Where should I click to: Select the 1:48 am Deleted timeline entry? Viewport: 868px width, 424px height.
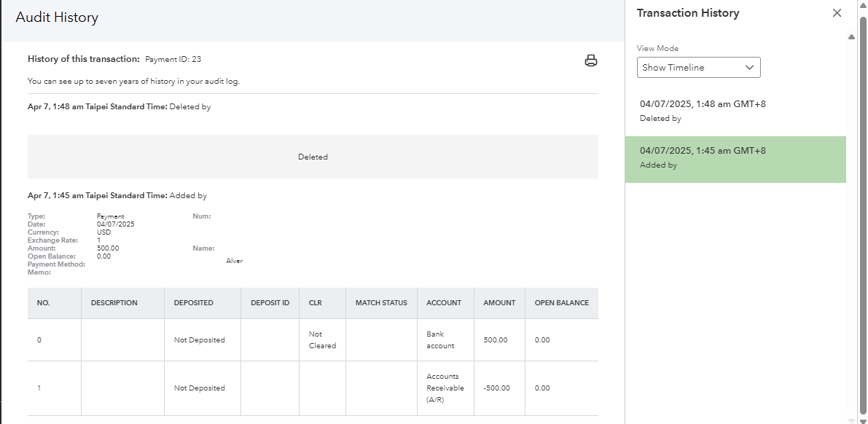735,111
